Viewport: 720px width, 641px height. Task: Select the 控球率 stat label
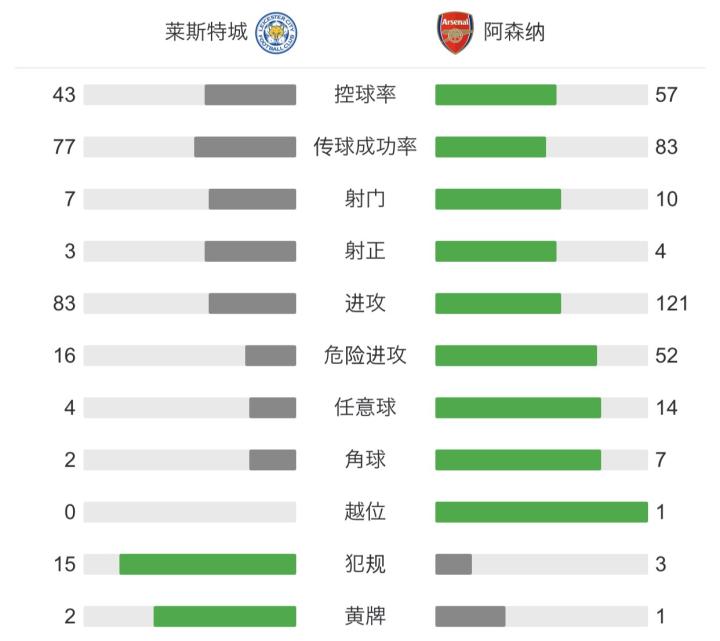coord(365,95)
